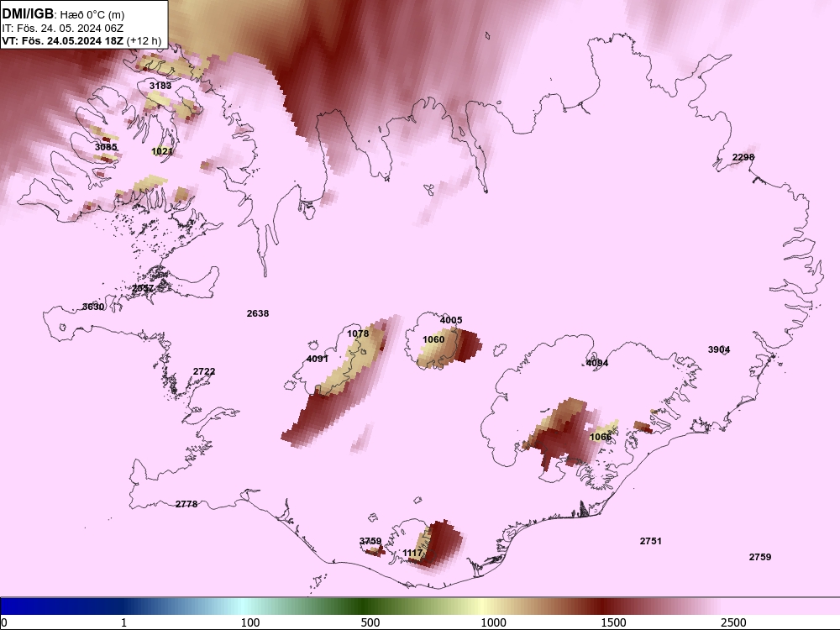Click the color scale label 500
The height and width of the screenshot is (630, 840).
pos(370,622)
